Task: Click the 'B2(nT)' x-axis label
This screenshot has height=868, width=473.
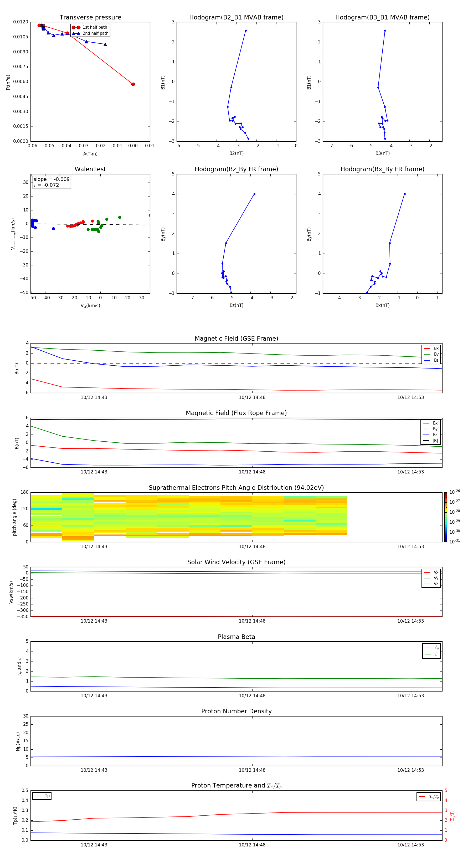Action: point(236,154)
